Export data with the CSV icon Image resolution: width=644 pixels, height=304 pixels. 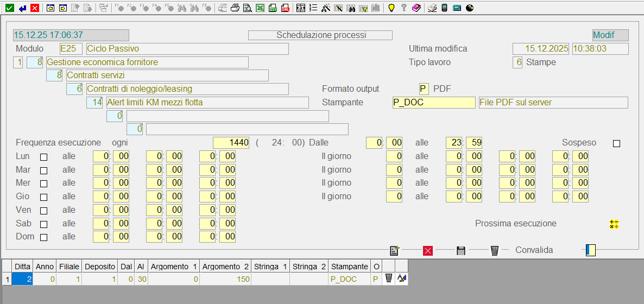(273, 8)
